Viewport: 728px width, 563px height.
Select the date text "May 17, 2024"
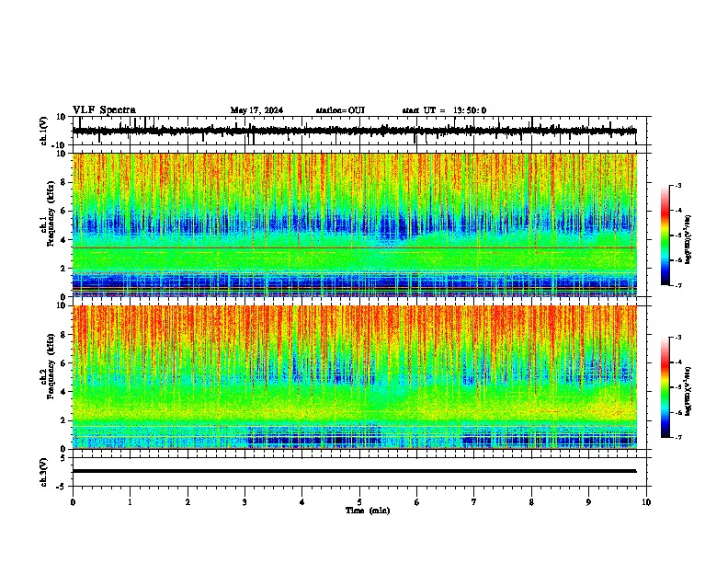256,110
